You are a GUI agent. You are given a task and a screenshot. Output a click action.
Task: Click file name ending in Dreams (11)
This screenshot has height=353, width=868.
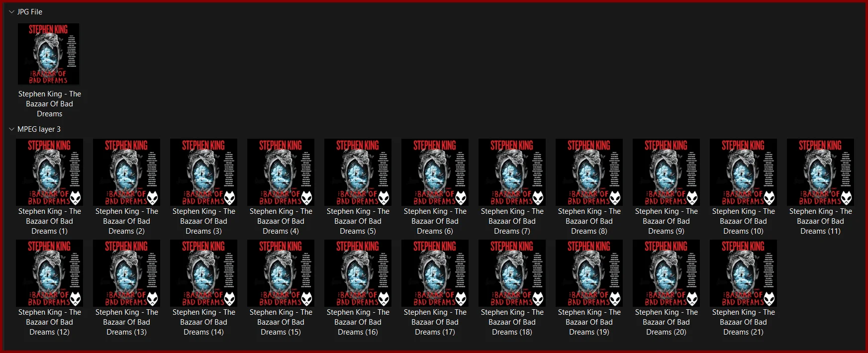pos(820,221)
